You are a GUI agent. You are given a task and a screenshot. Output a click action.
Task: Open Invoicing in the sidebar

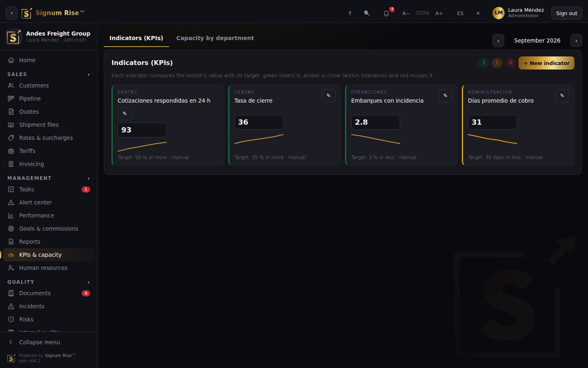point(49,164)
